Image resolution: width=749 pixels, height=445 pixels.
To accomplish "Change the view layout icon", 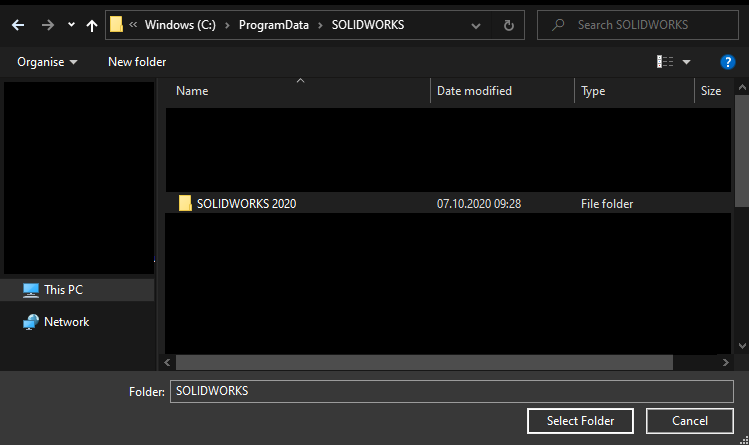I will pos(665,62).
